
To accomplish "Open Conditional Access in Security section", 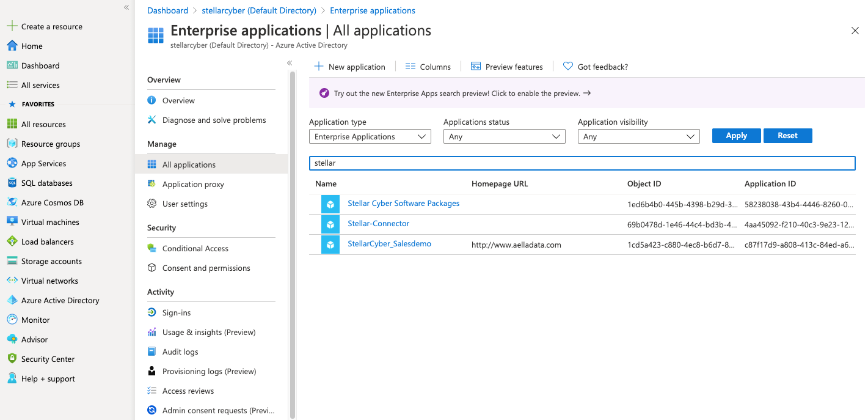I will tap(195, 248).
